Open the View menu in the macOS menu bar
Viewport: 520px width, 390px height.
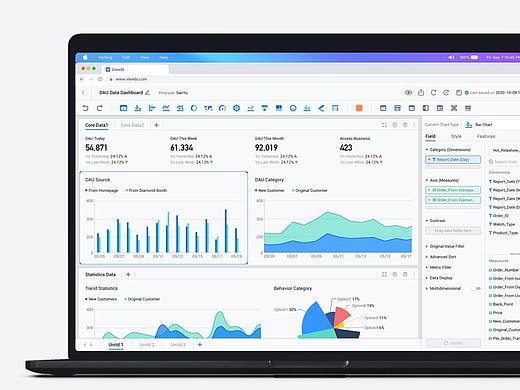(x=145, y=58)
